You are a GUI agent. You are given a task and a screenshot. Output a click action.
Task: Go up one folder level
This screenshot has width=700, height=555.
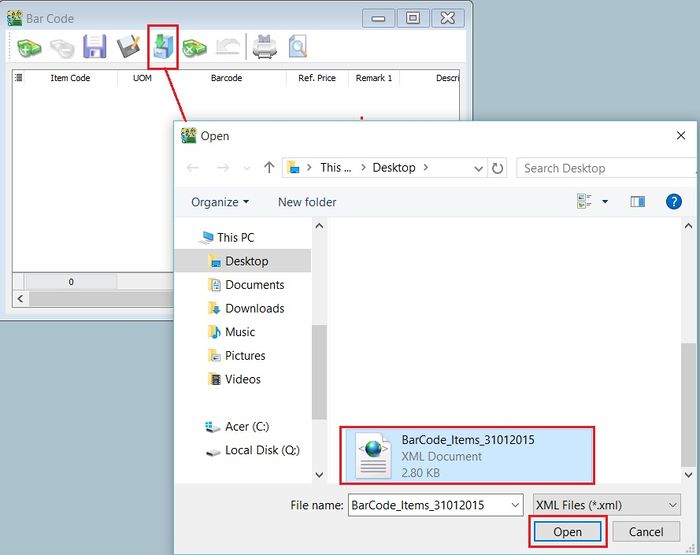[269, 168]
